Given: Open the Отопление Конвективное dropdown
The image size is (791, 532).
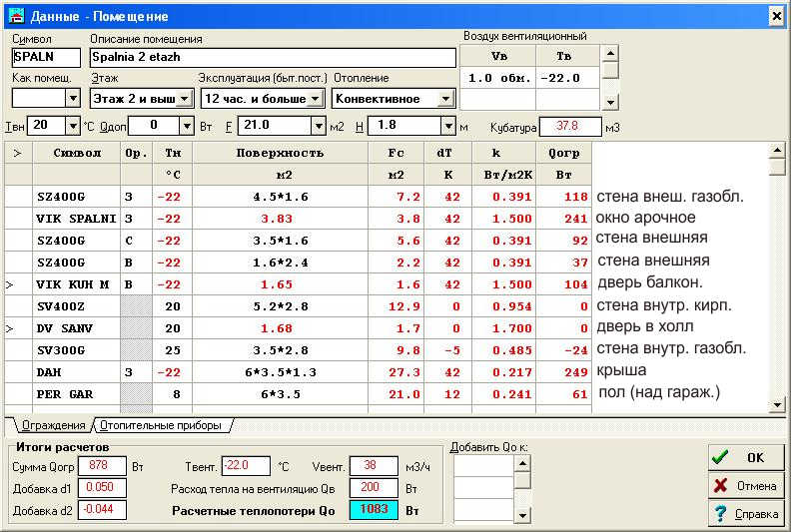Looking at the screenshot, I should [x=446, y=99].
